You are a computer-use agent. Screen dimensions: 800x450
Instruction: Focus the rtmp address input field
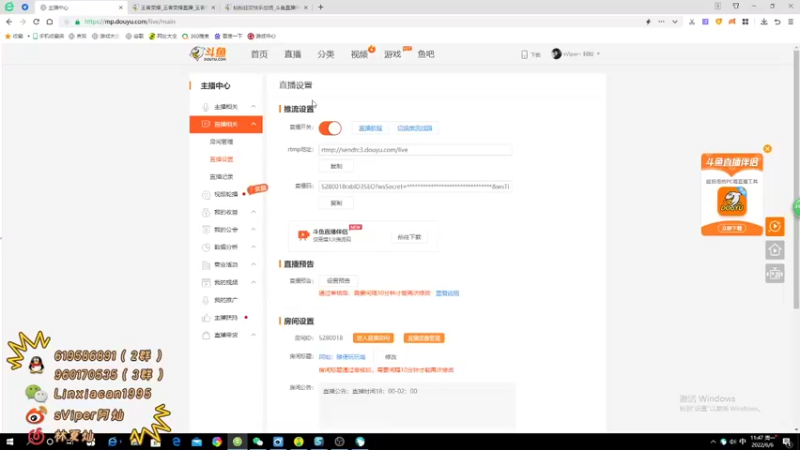click(415, 150)
